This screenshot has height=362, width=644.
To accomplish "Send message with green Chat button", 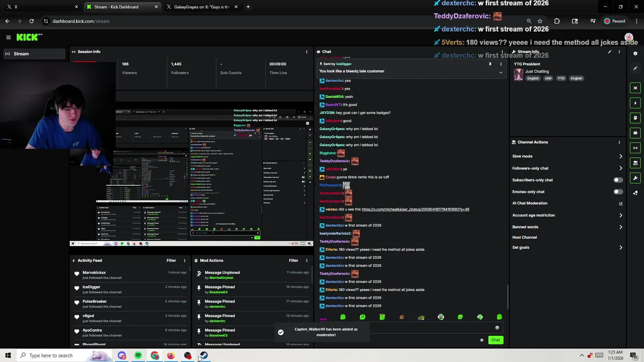I will 496,340.
